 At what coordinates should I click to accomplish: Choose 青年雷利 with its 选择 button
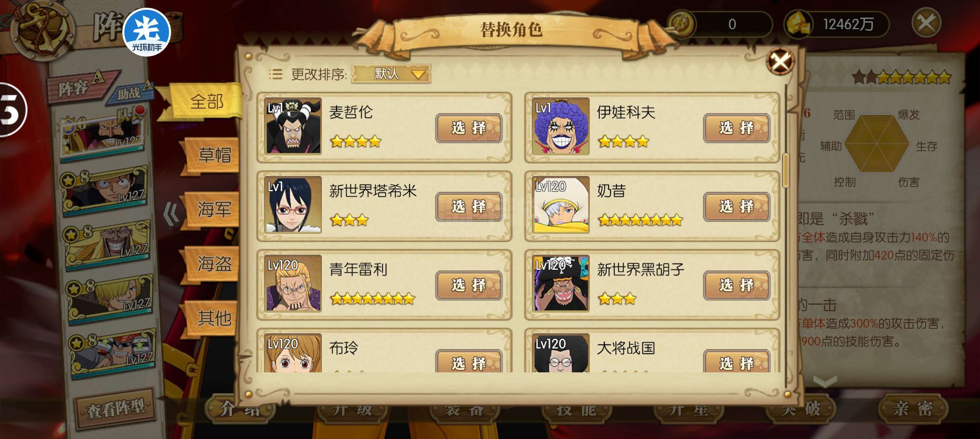(x=468, y=285)
